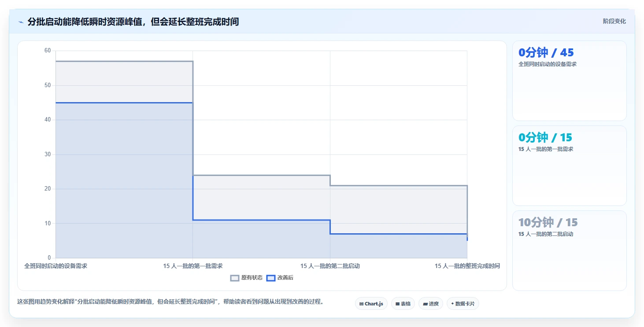The width and height of the screenshot is (644, 327).
Task: Click x-axis label 15 人一批的第一批需求
Action: 193,266
